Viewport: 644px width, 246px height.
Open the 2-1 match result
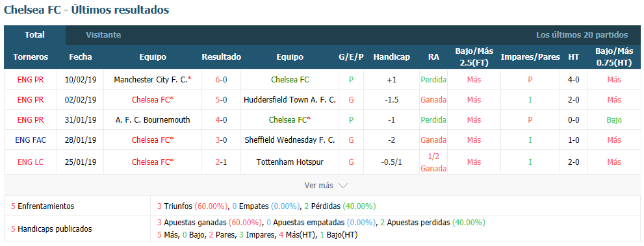[x=222, y=162]
